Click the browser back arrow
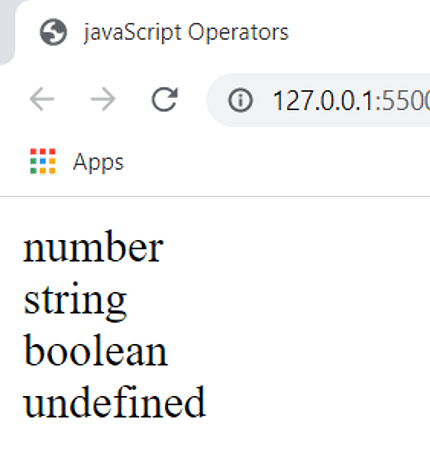 click(x=42, y=99)
